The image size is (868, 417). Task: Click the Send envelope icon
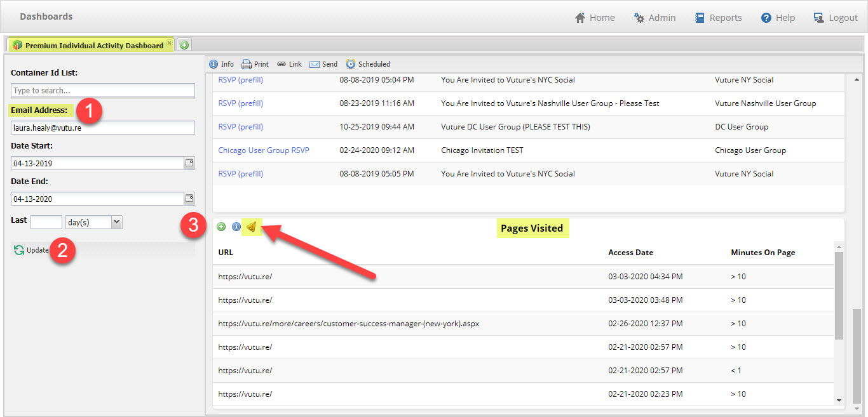click(x=315, y=64)
